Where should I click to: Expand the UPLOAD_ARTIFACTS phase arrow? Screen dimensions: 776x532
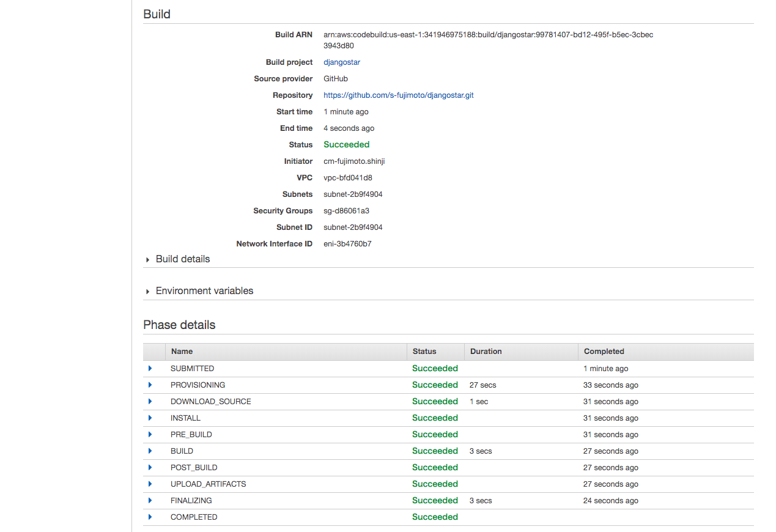[x=150, y=484]
